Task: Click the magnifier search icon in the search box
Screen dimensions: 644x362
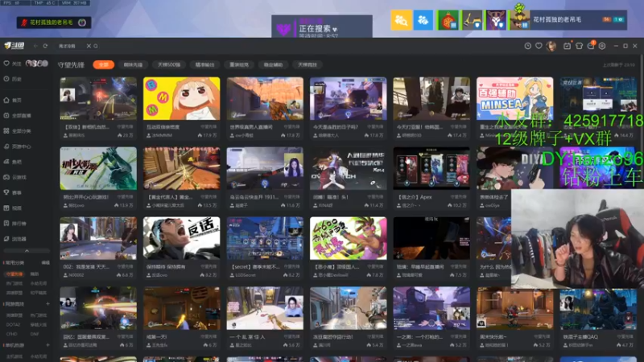Action: coord(96,46)
